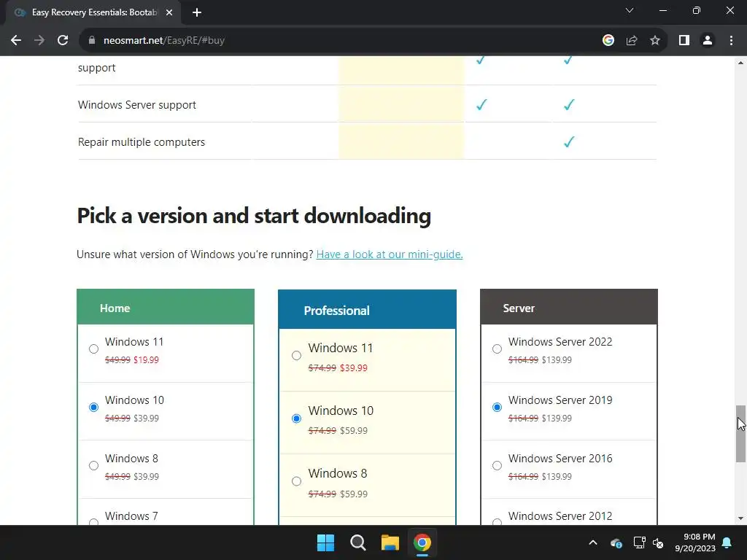Click the Chrome icon in the taskbar

coord(422,542)
